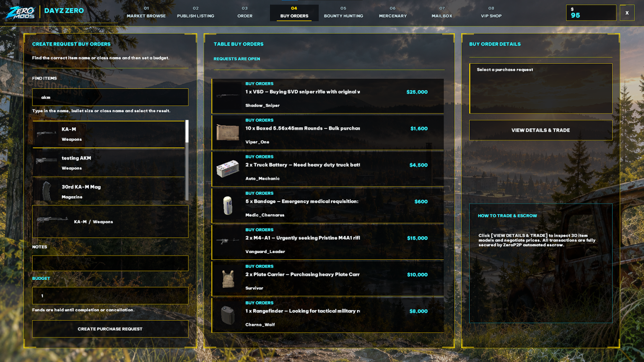Select the KA-M rifle icon in results
Screen dimensions: 644x362
[x=46, y=134]
